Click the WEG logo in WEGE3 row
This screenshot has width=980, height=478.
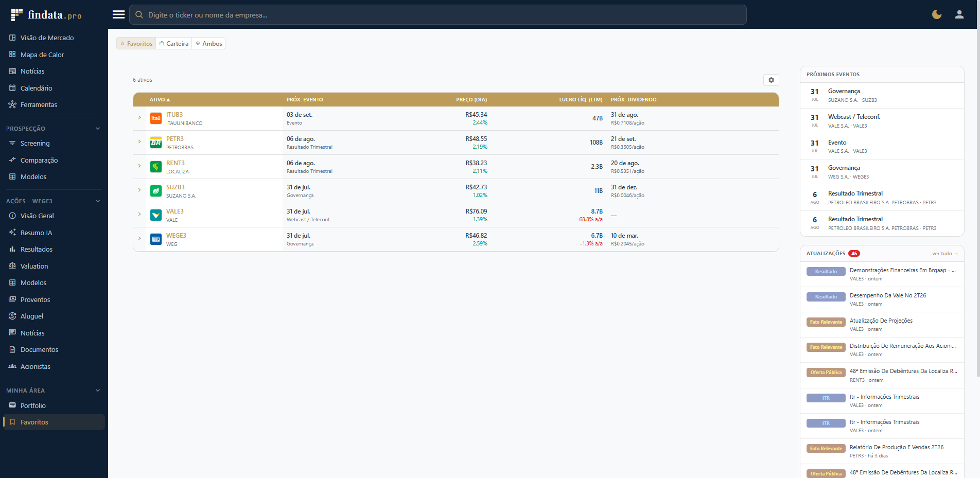pyautogui.click(x=156, y=239)
